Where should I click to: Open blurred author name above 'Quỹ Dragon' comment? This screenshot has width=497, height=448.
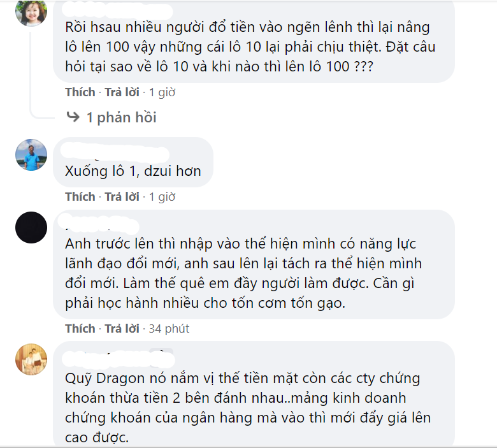[x=119, y=359]
